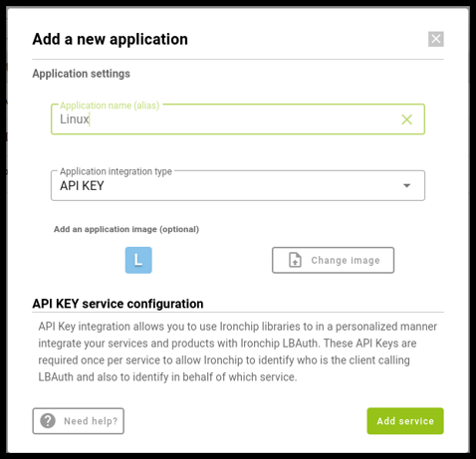The image size is (476, 459).
Task: Click the question mark help icon
Action: (48, 421)
